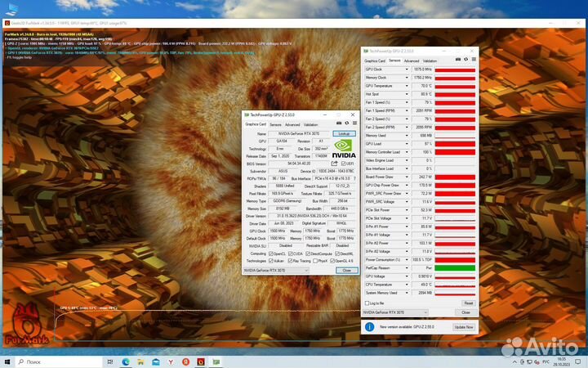Enable the Log to file checkbox
Screen dimensions: 588x368
coord(367,303)
